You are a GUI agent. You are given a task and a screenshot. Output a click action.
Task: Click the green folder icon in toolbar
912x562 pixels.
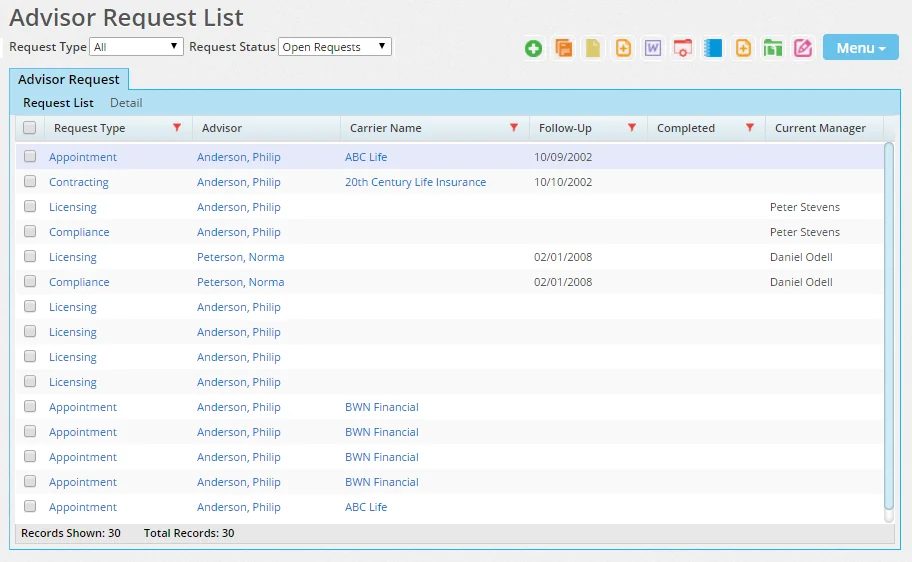(773, 48)
